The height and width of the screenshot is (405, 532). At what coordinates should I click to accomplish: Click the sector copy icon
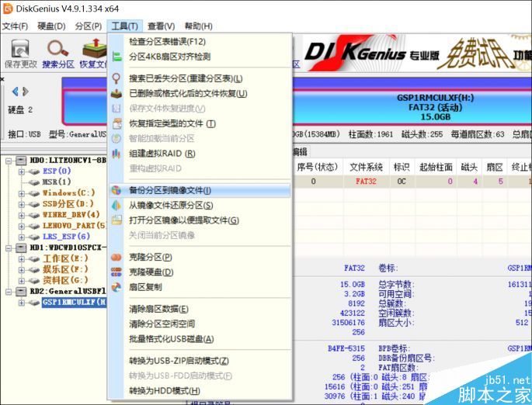click(x=116, y=287)
